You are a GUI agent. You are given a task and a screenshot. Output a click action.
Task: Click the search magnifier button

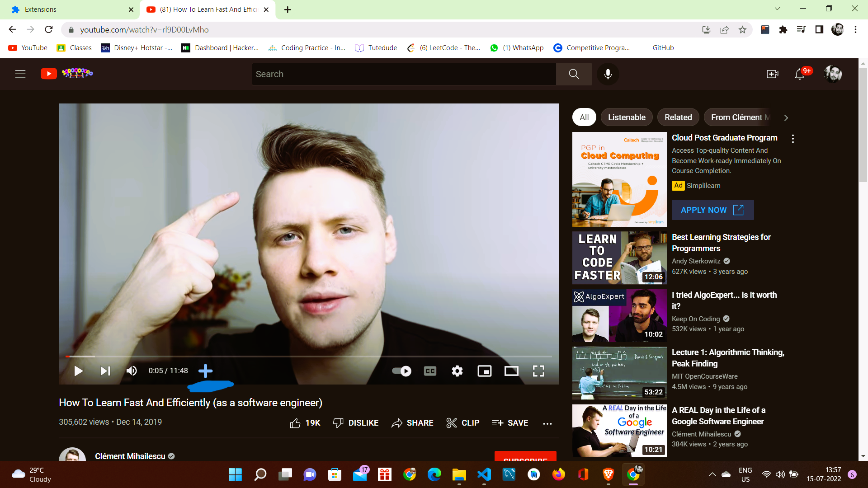(574, 74)
